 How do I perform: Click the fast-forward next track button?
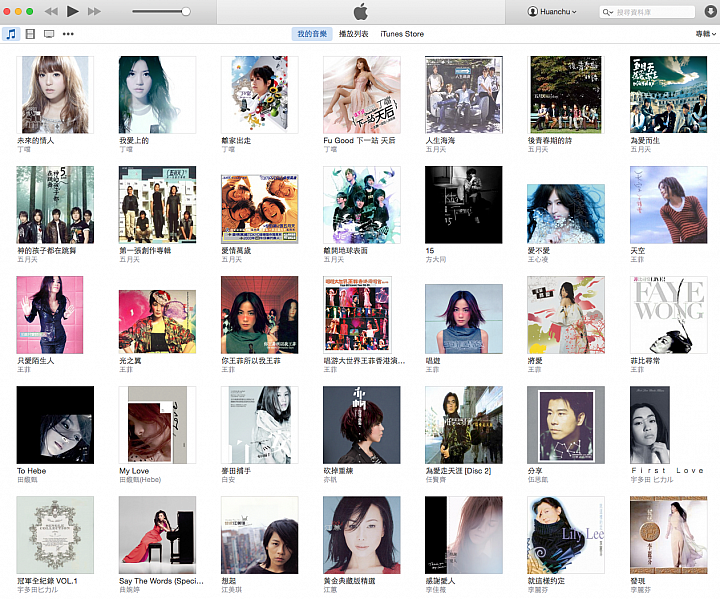point(94,11)
